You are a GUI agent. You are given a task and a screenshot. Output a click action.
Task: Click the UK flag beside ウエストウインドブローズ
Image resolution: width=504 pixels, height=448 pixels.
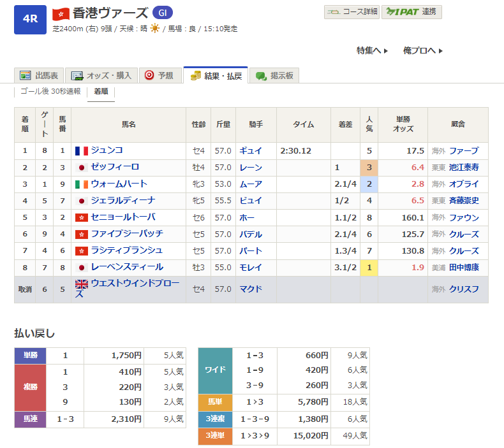tap(82, 284)
